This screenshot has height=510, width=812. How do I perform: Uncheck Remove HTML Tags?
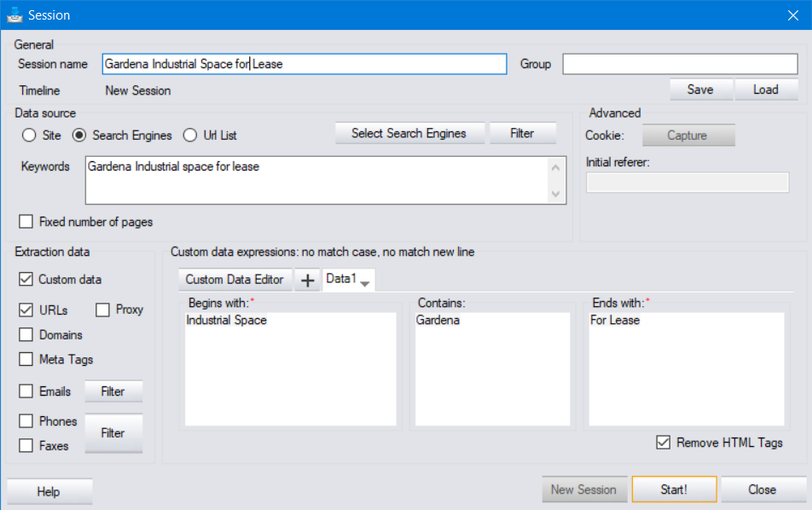click(x=663, y=443)
